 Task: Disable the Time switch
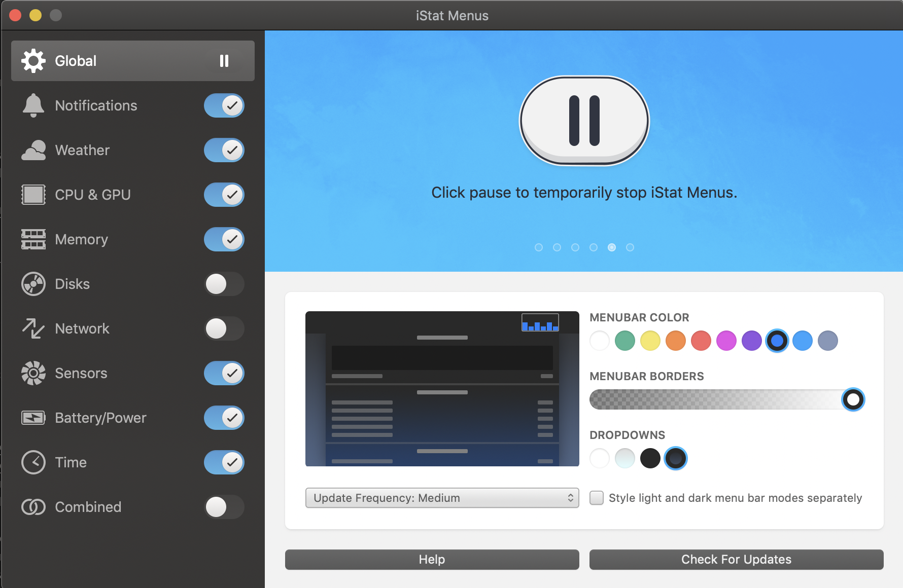pos(224,462)
